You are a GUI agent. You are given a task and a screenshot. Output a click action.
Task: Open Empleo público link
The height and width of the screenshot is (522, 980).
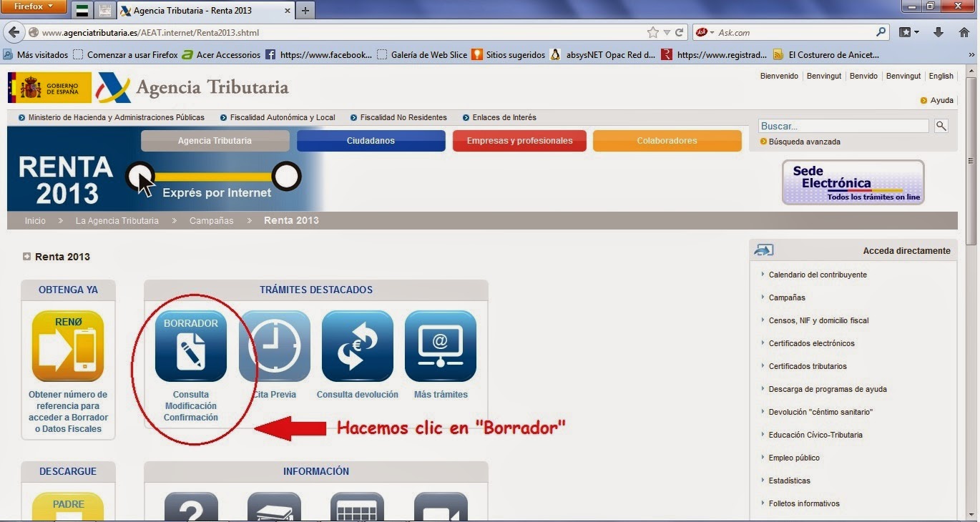click(794, 458)
